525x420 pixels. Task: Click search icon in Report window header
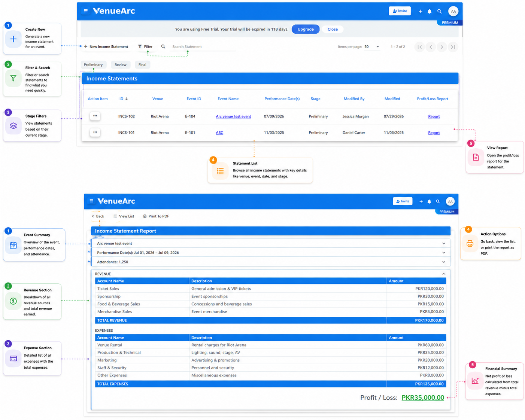click(x=438, y=201)
